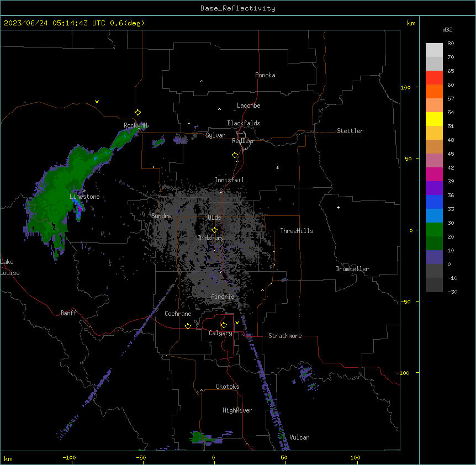Click the Airdrie label
This screenshot has height=465, width=476.
coord(223,297)
